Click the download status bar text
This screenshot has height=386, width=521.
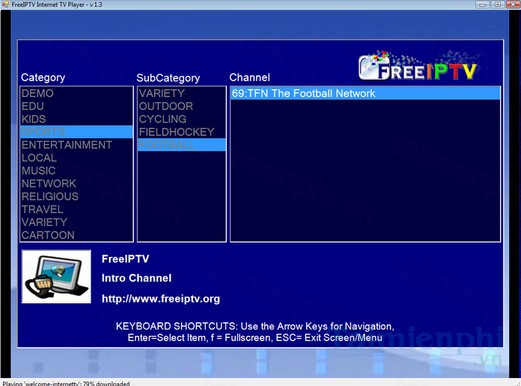click(66, 383)
